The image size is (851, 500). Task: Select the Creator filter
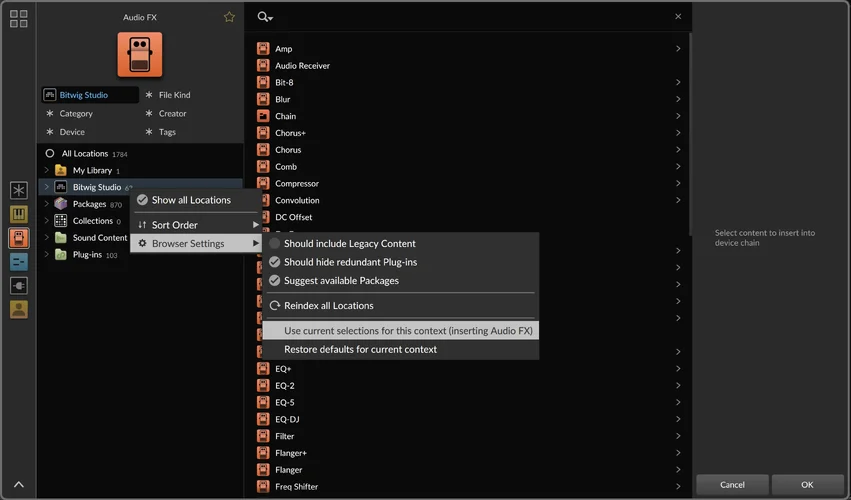pos(166,113)
